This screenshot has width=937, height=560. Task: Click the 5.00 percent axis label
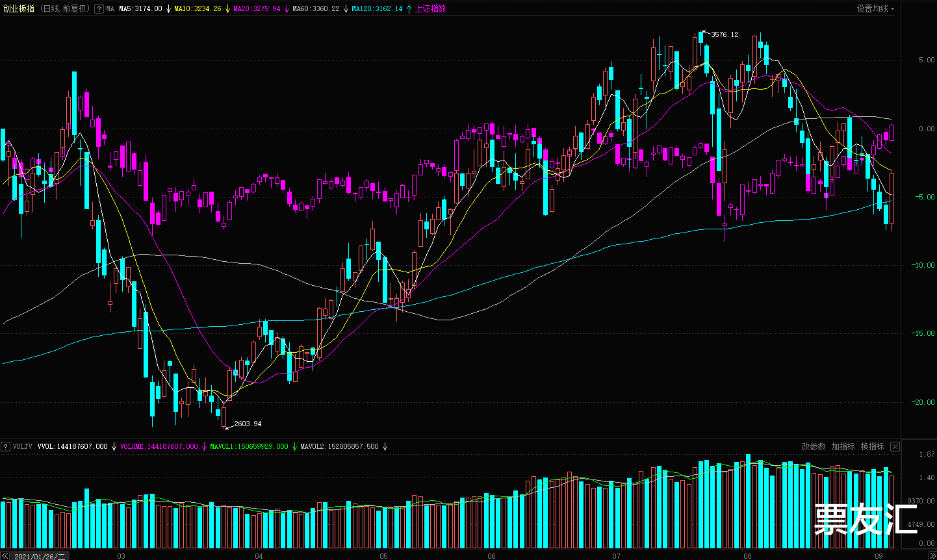click(927, 60)
